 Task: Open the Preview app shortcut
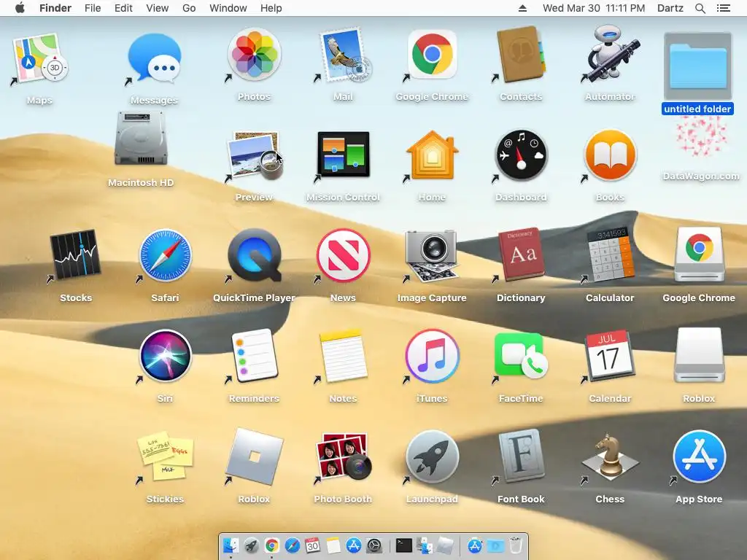click(x=254, y=155)
